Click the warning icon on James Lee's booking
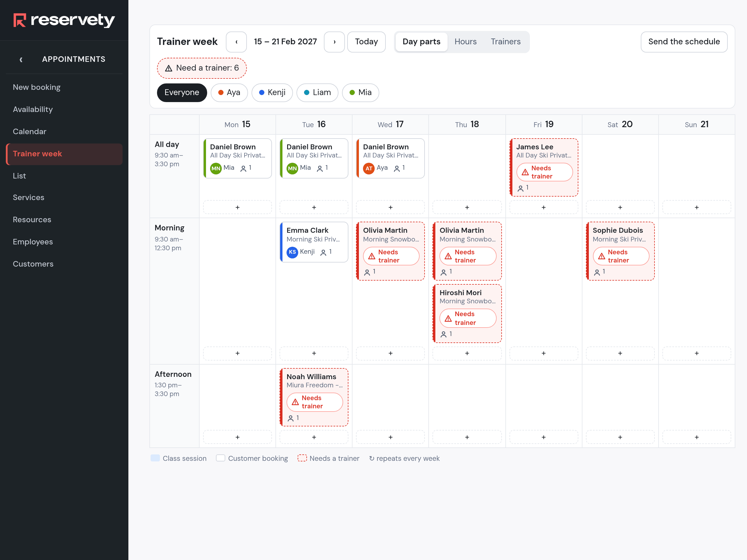 pyautogui.click(x=525, y=172)
